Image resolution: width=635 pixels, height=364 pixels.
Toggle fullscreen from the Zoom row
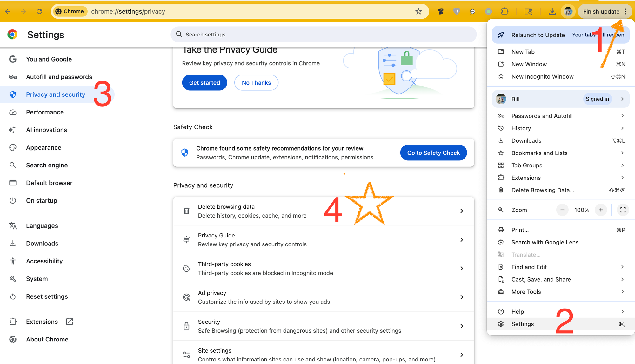(x=623, y=210)
